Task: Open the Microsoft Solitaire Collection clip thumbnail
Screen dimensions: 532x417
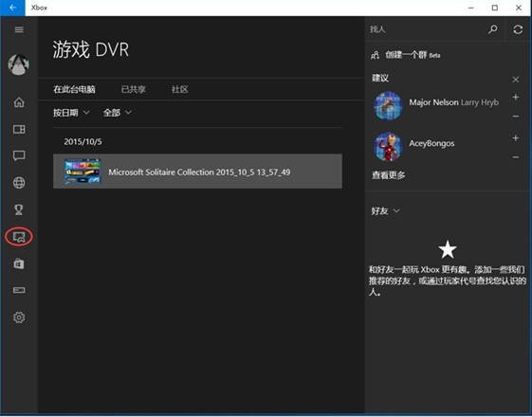Action: 83,172
